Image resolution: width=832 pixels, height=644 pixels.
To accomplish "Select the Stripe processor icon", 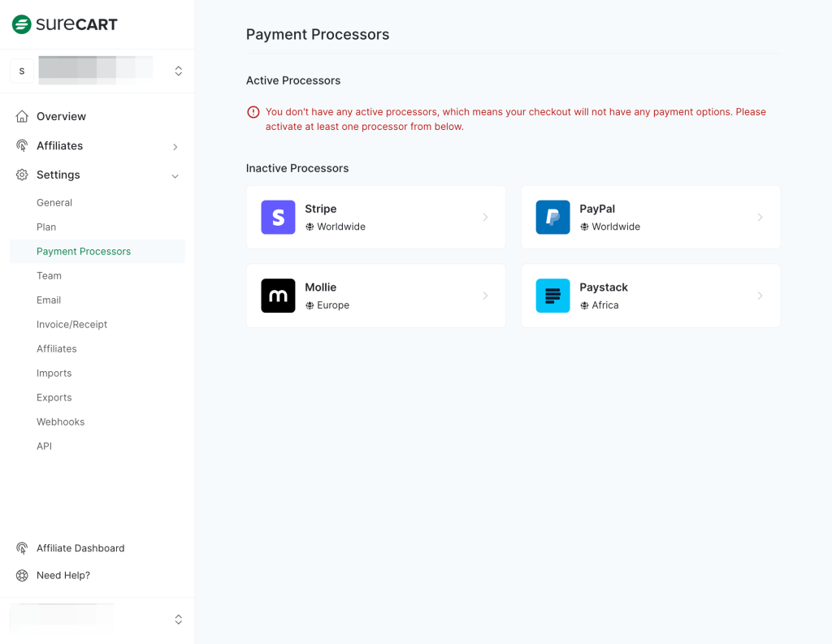I will pos(278,217).
